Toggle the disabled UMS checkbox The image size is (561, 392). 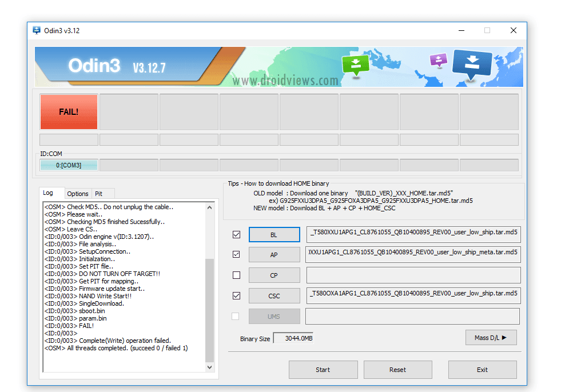point(236,316)
